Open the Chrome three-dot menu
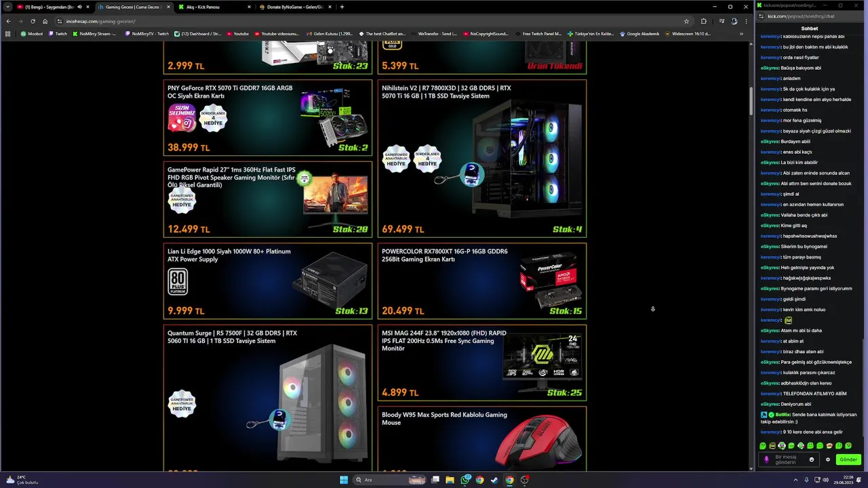This screenshot has height=488, width=868. [x=745, y=21]
